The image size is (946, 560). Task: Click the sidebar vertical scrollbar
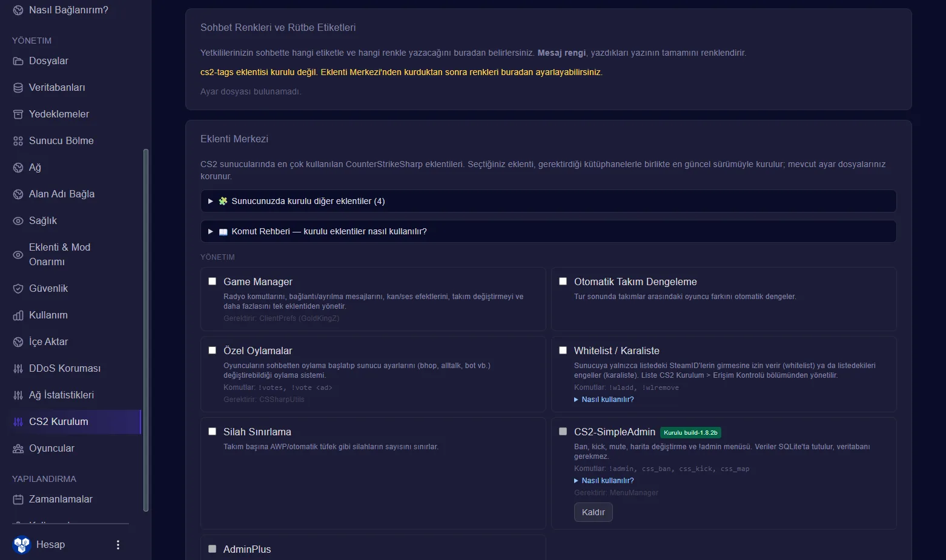click(x=145, y=330)
